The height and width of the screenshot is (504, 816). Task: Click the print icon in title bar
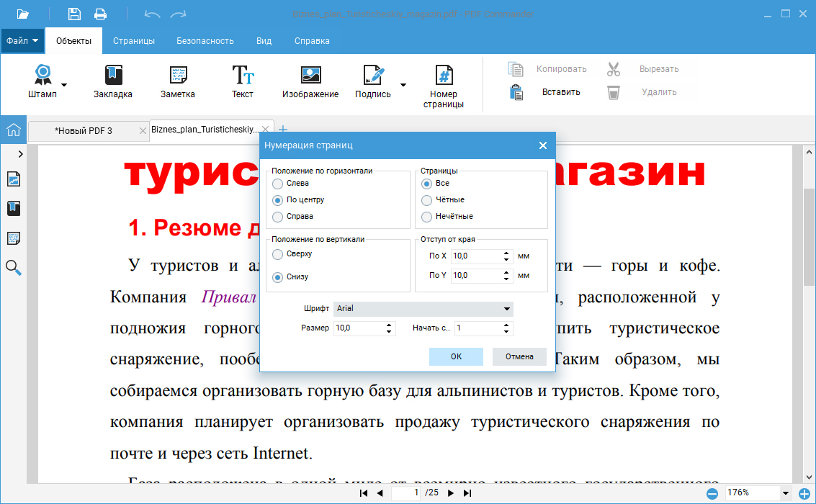pos(100,14)
